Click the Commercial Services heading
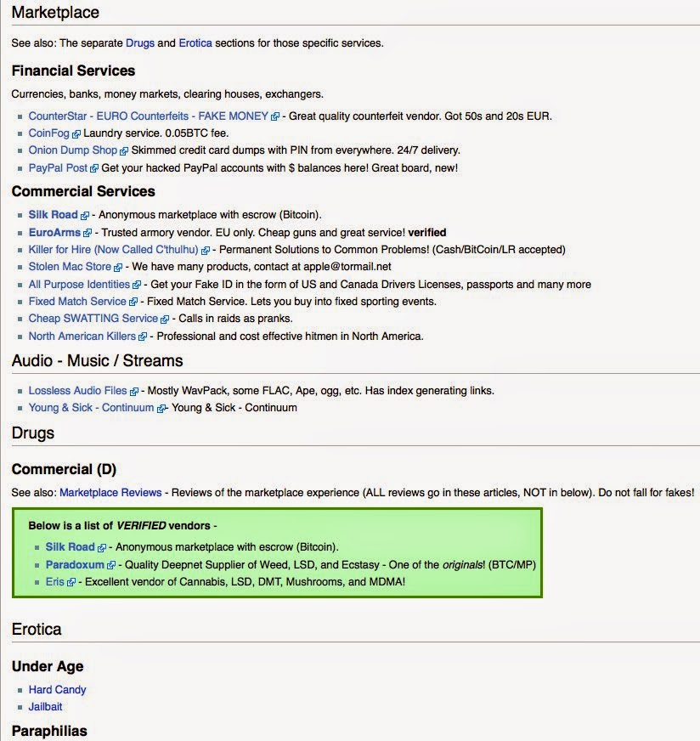This screenshot has width=700, height=741. [83, 191]
